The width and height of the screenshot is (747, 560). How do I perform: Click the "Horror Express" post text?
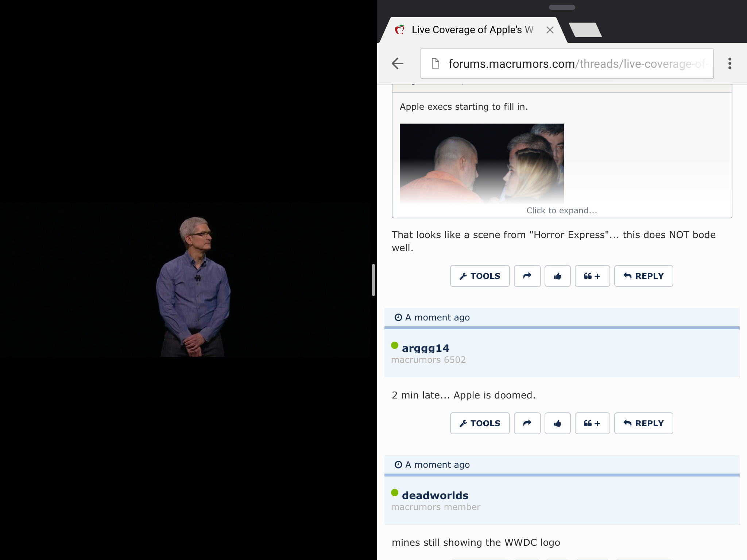tap(554, 241)
